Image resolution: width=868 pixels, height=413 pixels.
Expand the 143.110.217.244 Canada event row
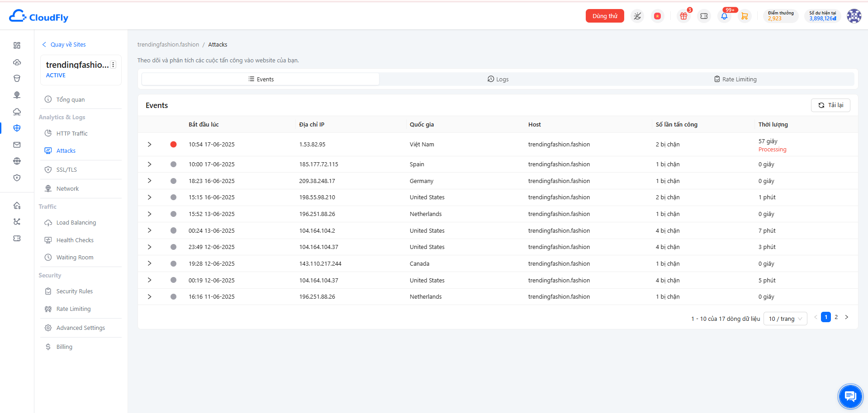[149, 263]
